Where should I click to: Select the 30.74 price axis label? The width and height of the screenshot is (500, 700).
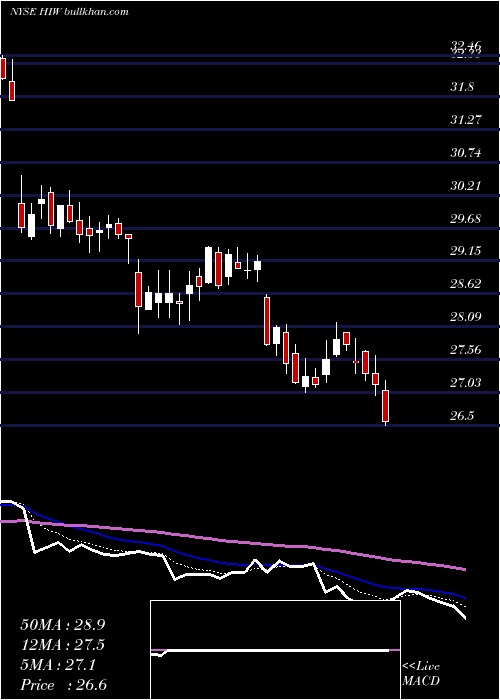[x=466, y=153]
